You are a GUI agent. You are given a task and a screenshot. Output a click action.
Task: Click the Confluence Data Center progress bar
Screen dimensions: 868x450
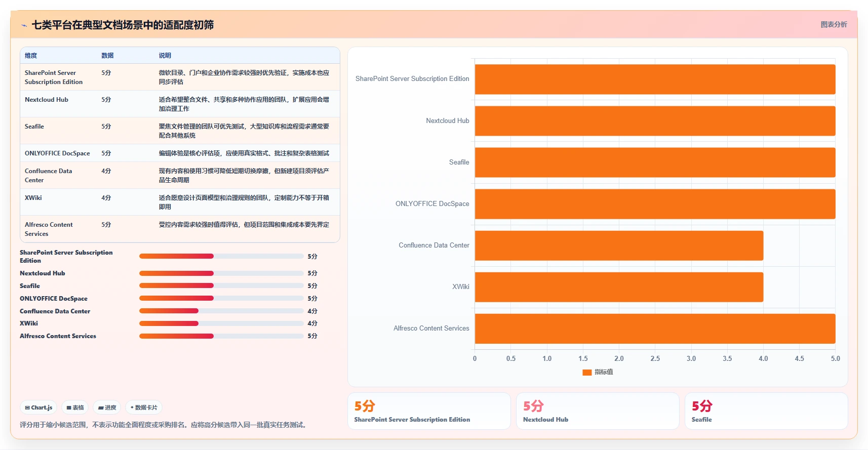pyautogui.click(x=221, y=311)
